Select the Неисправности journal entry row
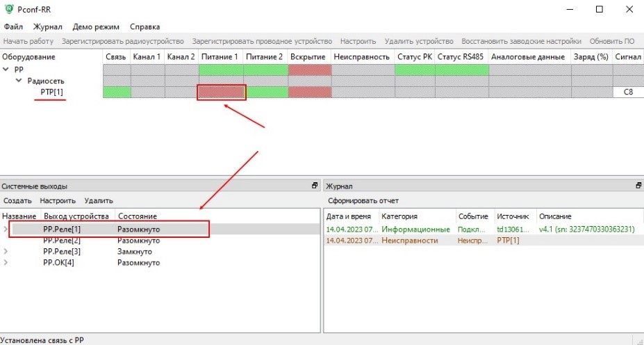 click(417, 241)
